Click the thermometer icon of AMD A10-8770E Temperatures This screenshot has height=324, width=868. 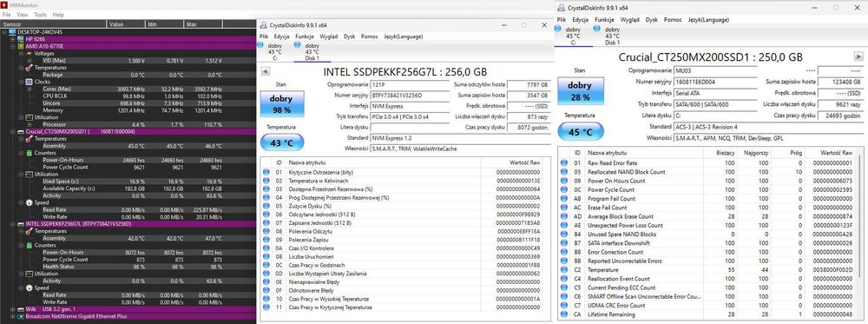click(x=30, y=68)
